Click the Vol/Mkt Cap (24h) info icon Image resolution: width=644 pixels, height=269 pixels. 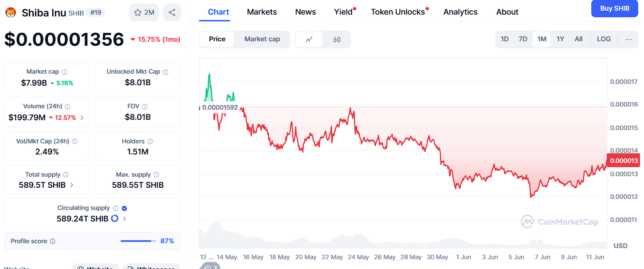[x=75, y=141]
